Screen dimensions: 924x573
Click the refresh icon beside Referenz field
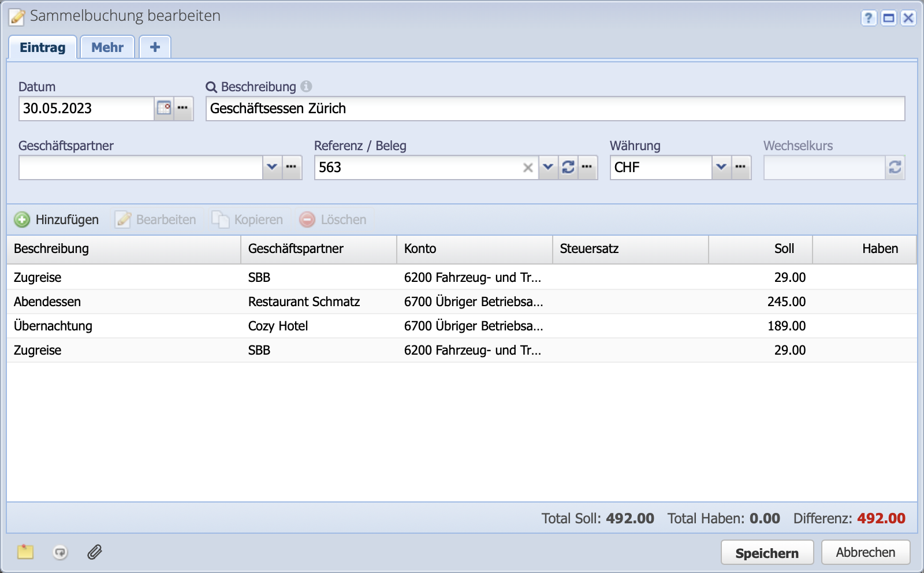(568, 168)
